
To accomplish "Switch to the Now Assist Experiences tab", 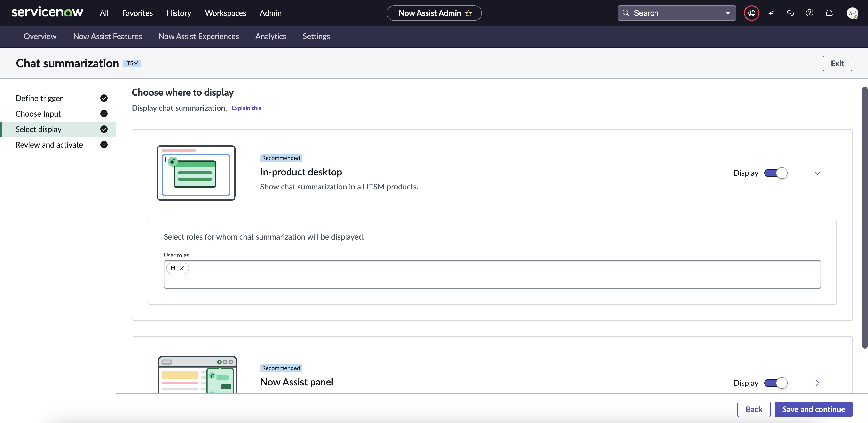I will (x=198, y=36).
